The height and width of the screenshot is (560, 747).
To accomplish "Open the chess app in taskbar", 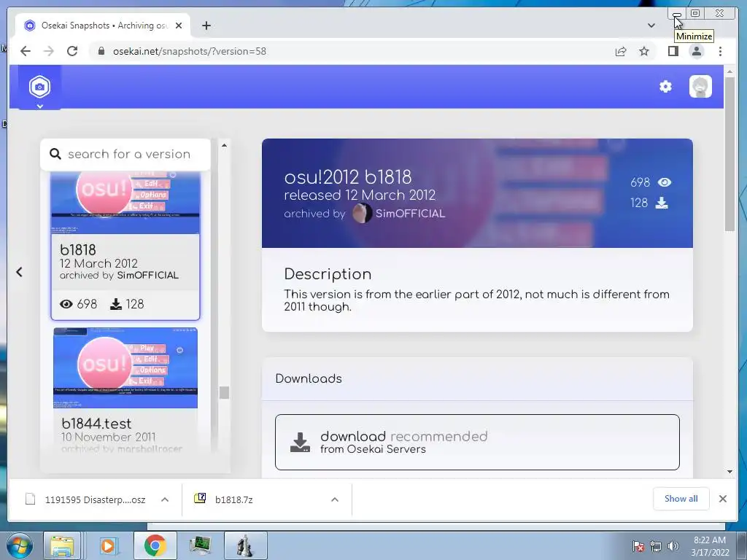I will [x=245, y=545].
